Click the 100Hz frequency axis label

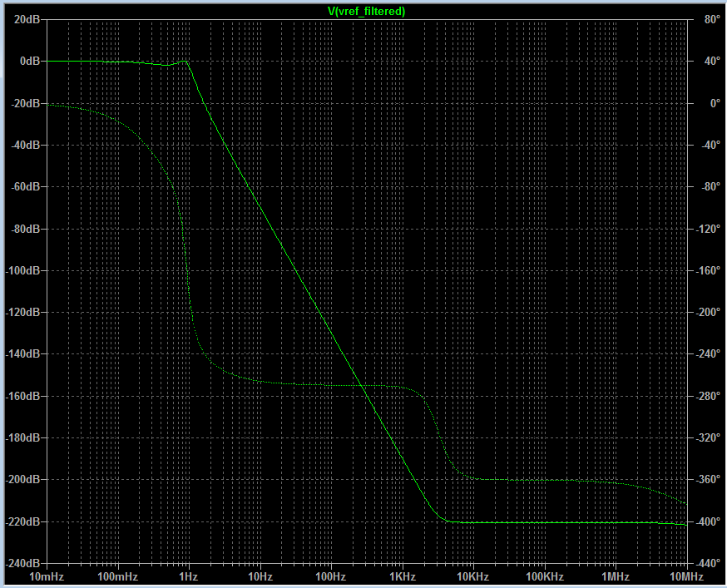[331, 577]
